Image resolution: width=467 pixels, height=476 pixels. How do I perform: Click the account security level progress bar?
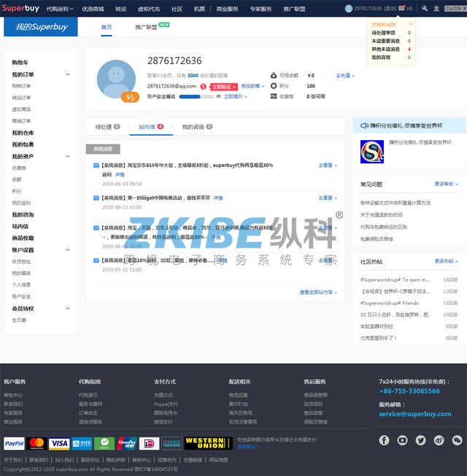click(x=196, y=97)
